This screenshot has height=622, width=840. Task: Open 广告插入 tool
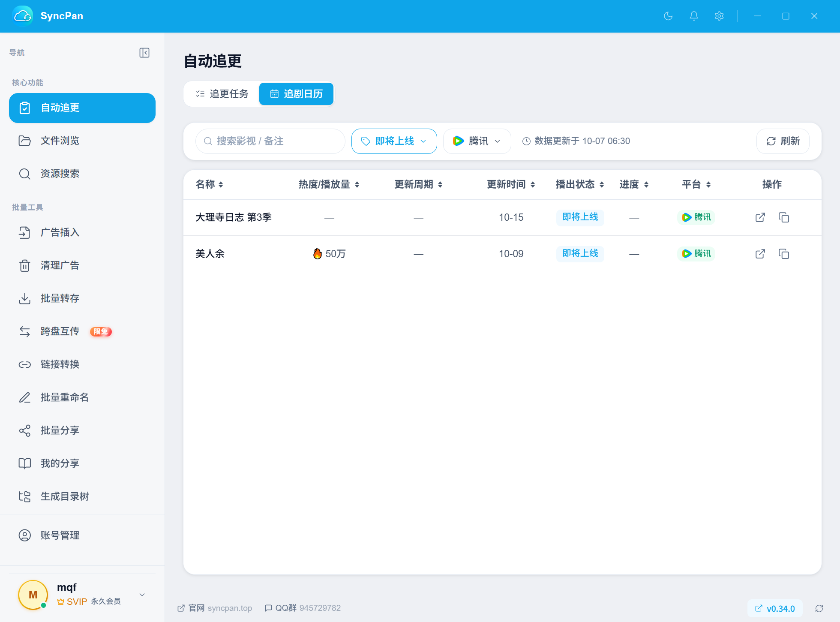coord(82,232)
